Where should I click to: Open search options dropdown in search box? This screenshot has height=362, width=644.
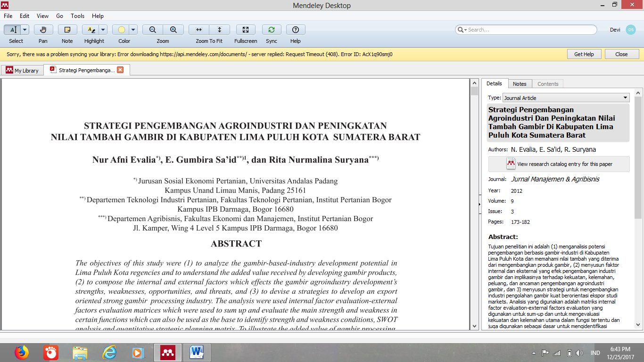(x=462, y=30)
